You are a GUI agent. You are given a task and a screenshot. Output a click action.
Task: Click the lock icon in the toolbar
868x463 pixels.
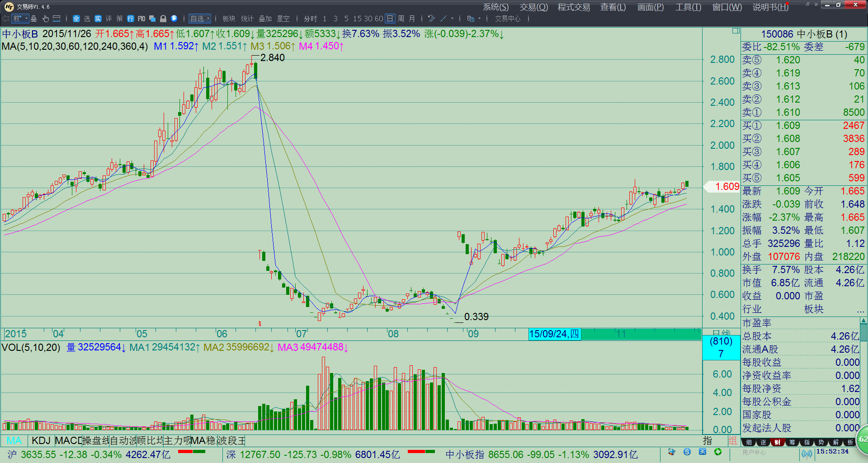(x=163, y=19)
